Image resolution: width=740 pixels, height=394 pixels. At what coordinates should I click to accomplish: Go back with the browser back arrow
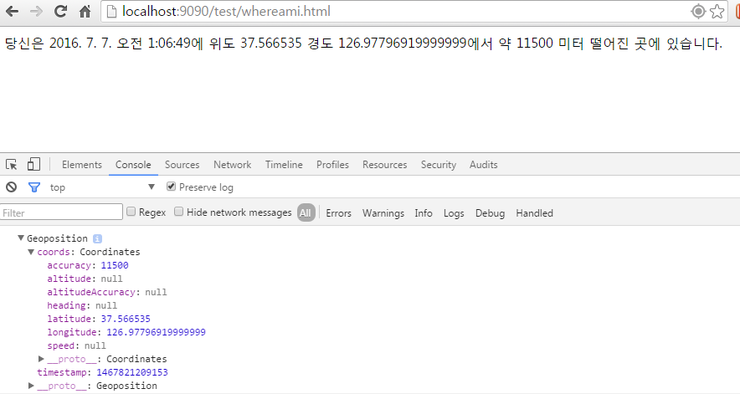click(x=12, y=11)
